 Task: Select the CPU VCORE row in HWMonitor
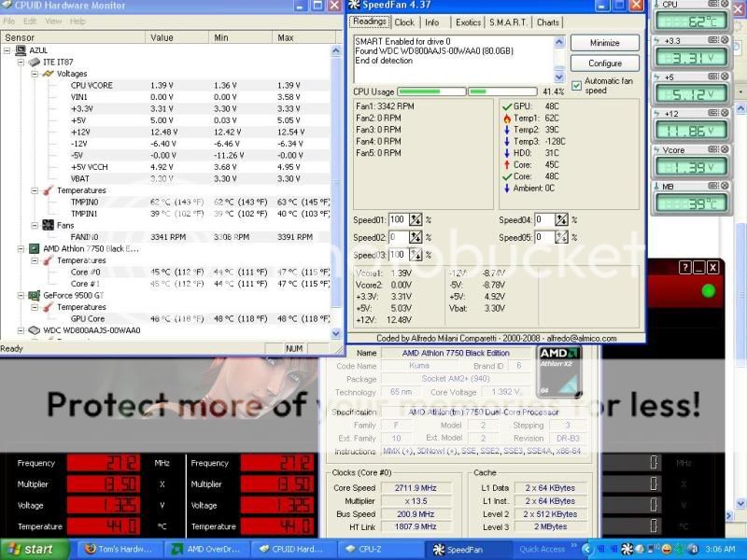[165, 86]
